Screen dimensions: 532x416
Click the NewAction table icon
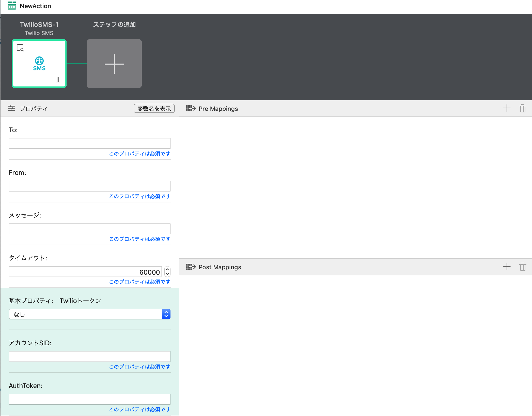12,6
